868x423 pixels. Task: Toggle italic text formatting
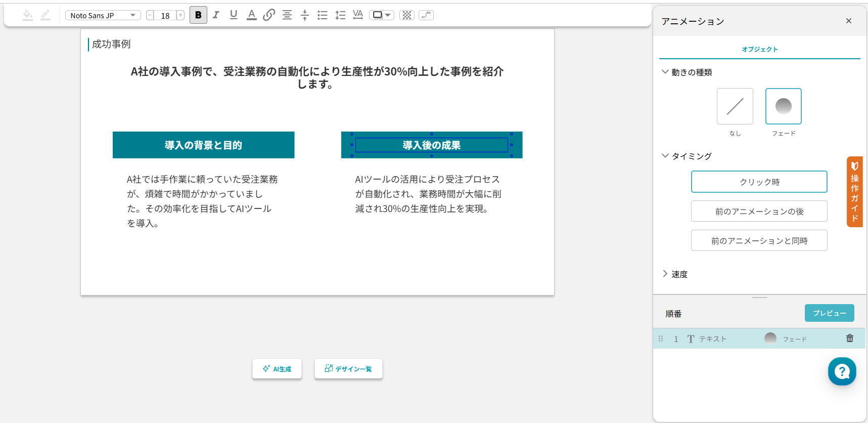click(x=216, y=15)
